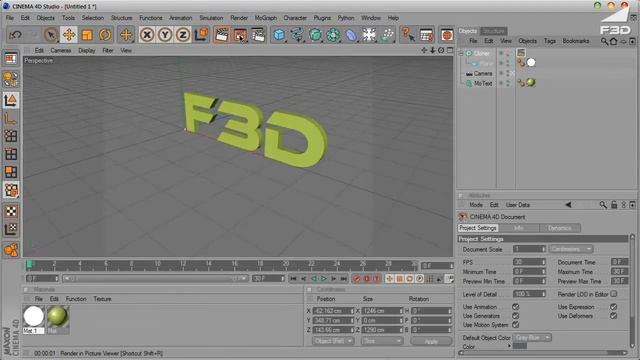Jump to the start of animation

[293, 278]
